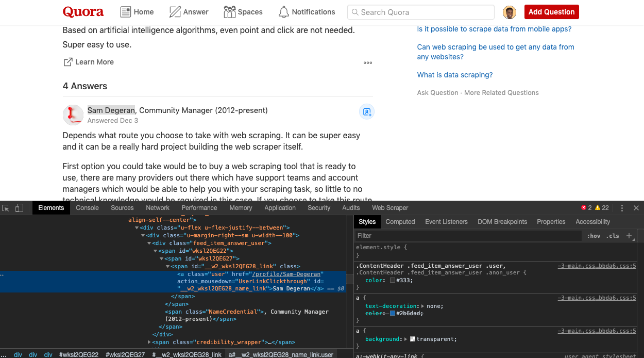644x358 pixels.
Task: Select the inspect element cursor icon
Action: click(x=5, y=207)
